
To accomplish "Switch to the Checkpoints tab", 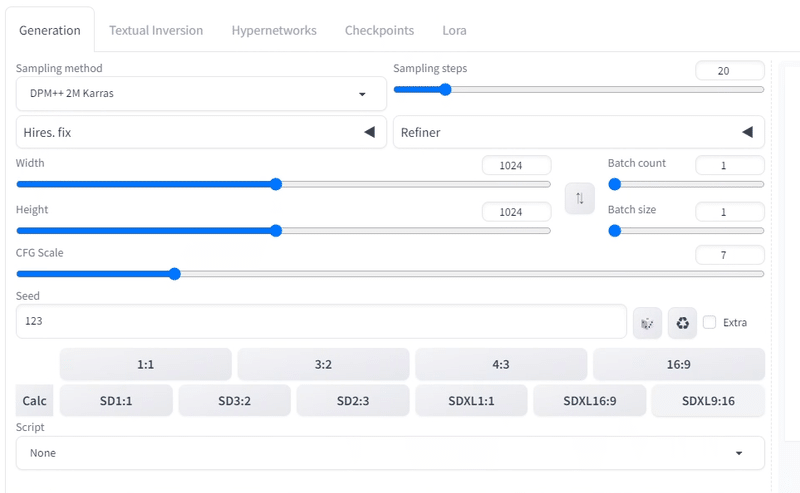I will 379,30.
